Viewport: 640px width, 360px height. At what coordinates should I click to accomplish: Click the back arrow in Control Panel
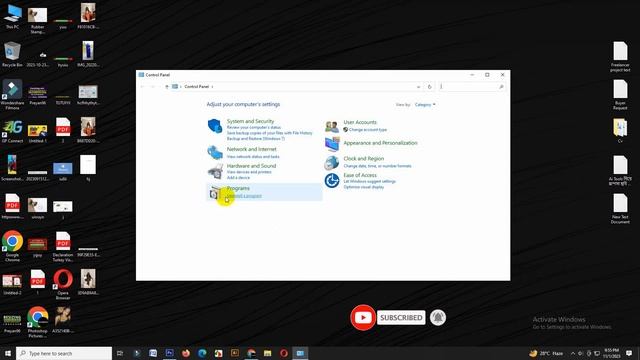point(142,87)
